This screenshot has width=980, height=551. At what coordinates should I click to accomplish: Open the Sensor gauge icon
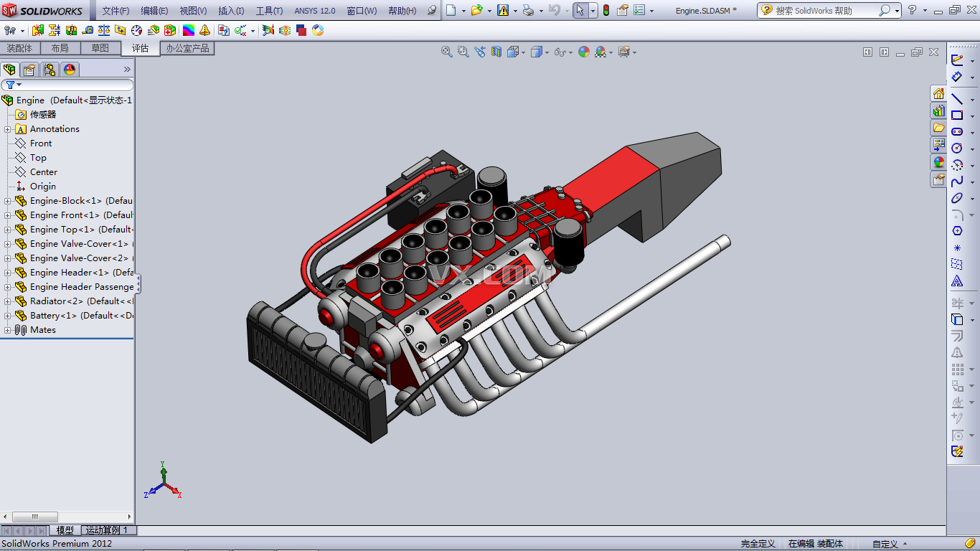136,31
